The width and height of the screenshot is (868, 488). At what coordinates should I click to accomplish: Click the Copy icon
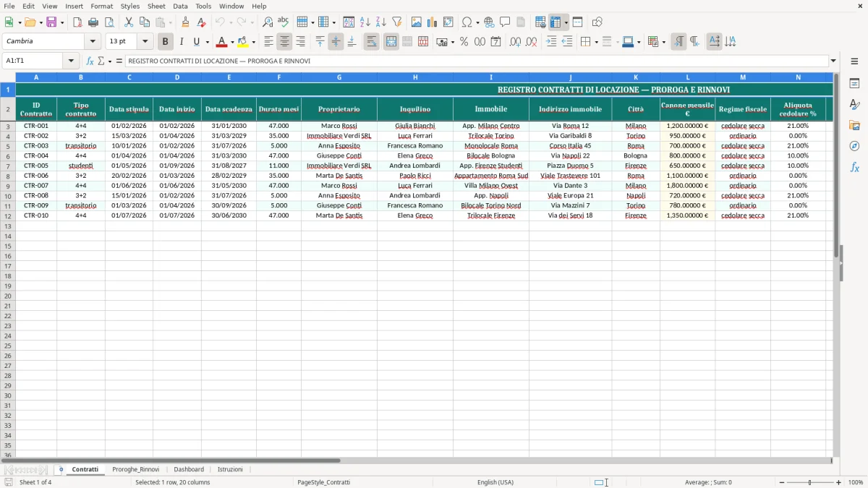145,22
